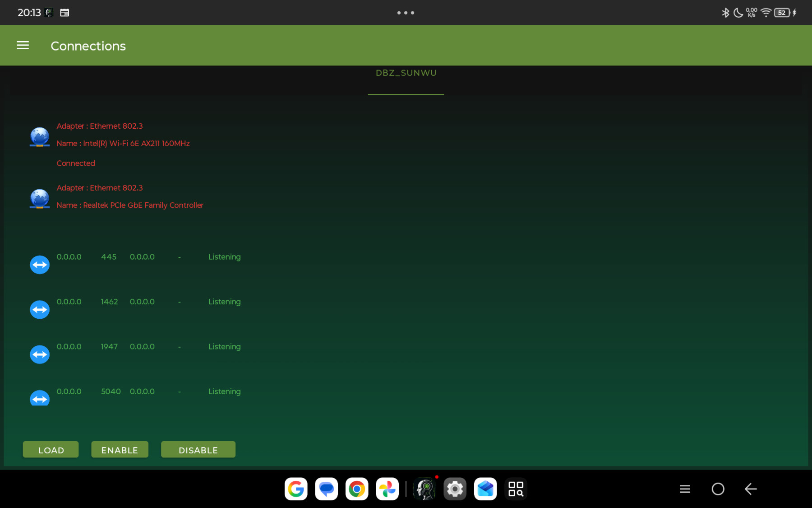Viewport: 812px width, 508px height.
Task: Tap the 20:13 clock
Action: pos(29,13)
